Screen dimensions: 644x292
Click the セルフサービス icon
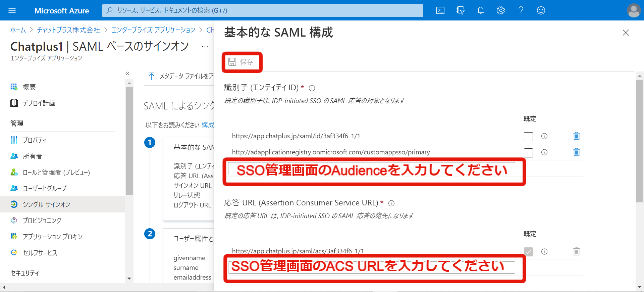point(14,253)
